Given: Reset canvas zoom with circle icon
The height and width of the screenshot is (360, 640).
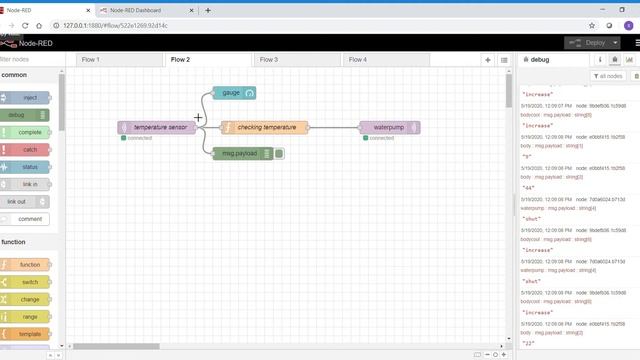Looking at the screenshot, I should pyautogui.click(x=495, y=355).
